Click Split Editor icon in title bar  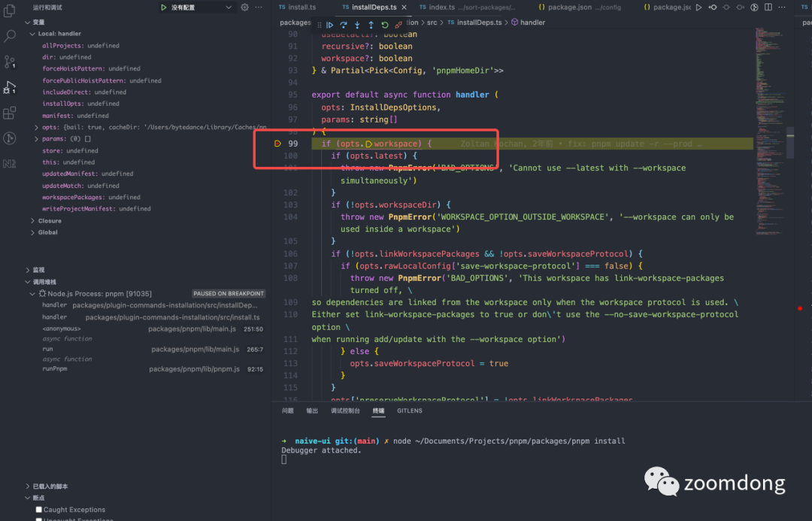point(768,8)
